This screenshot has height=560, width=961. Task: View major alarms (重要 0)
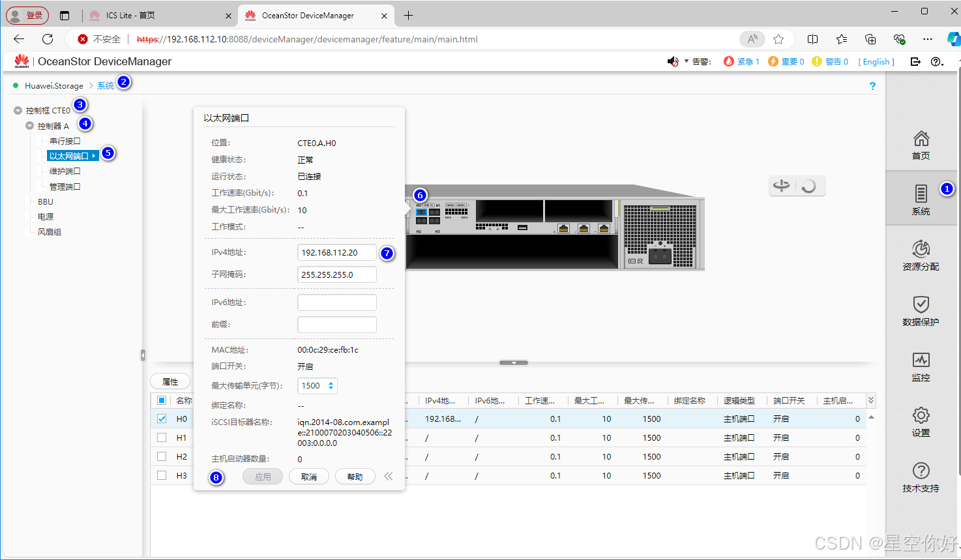pyautogui.click(x=786, y=61)
